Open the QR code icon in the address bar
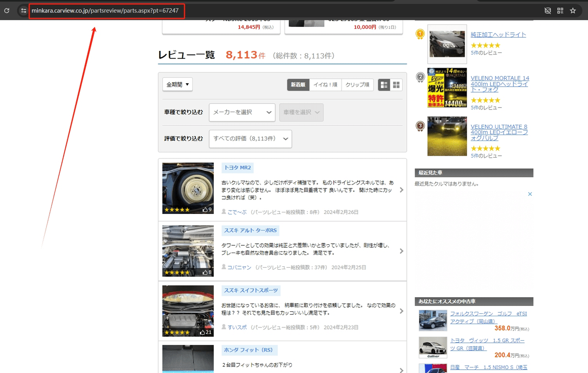588x373 pixels. (560, 10)
